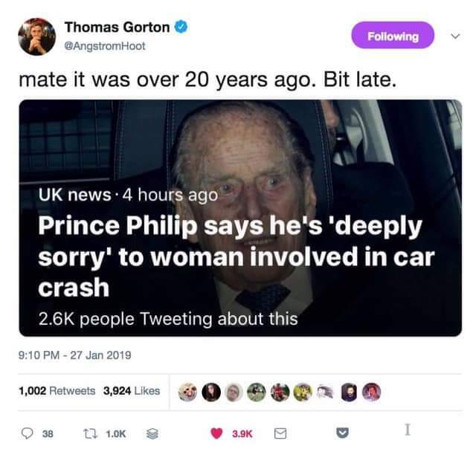The height and width of the screenshot is (455, 476).
Task: Select the first liker avatar
Action: (x=187, y=392)
